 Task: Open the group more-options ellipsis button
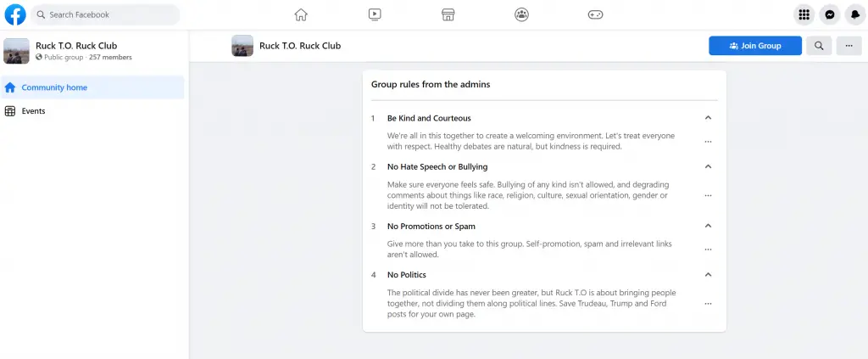pos(849,46)
